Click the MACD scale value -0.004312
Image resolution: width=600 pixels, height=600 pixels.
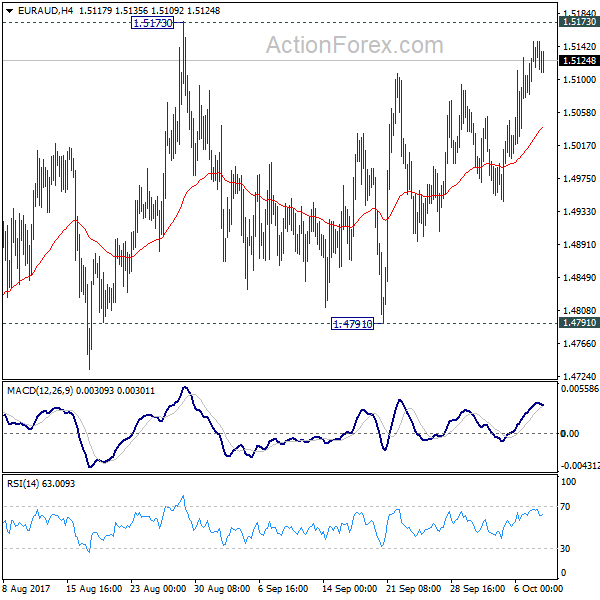click(580, 466)
